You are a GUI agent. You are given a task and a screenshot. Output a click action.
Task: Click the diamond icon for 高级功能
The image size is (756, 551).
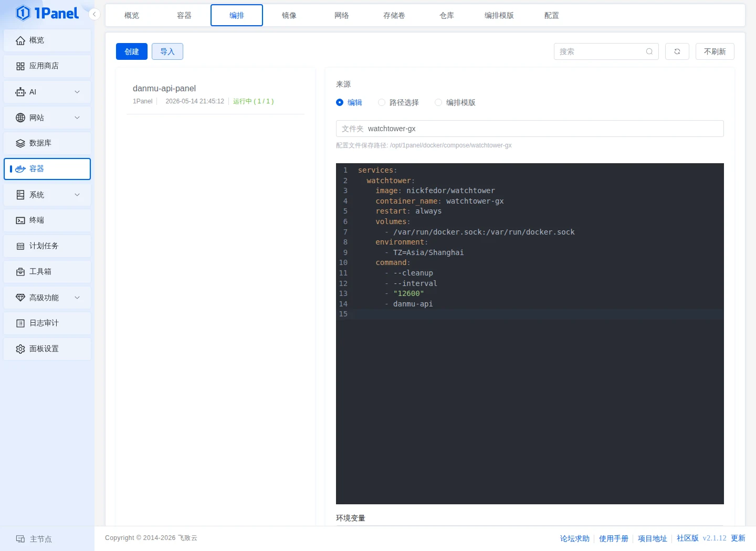(x=20, y=298)
